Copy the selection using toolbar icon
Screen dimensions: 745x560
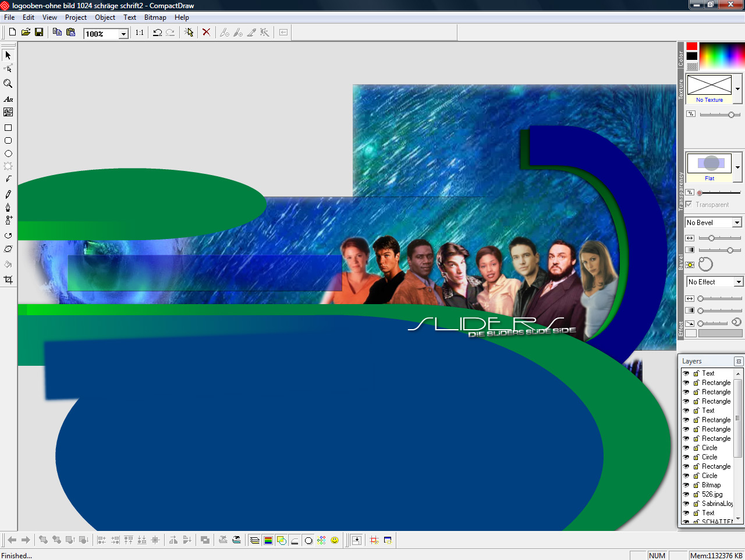[57, 32]
